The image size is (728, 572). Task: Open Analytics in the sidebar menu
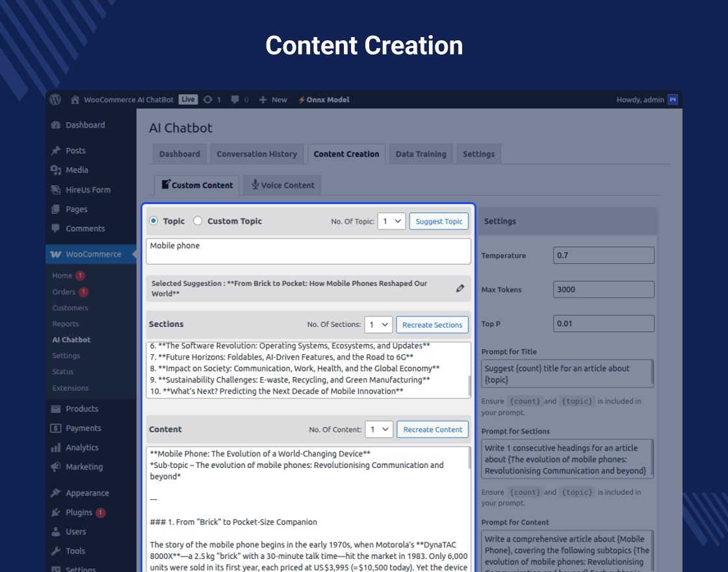tap(82, 447)
